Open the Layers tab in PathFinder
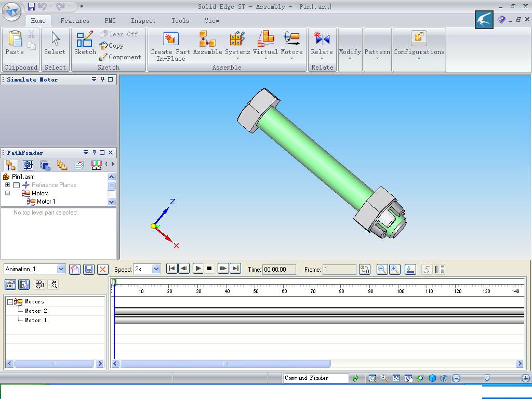Image resolution: width=532 pixels, height=399 pixels. pos(79,165)
